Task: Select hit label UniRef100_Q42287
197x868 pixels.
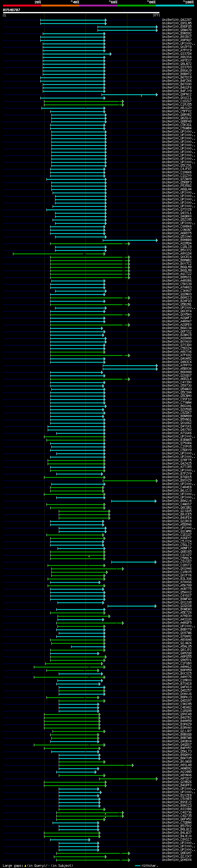Action: [177, 20]
